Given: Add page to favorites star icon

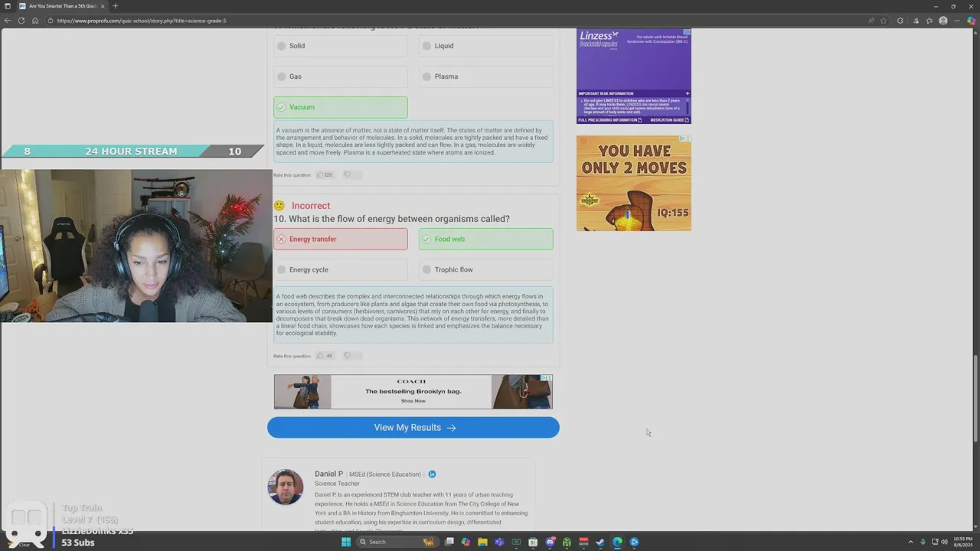Looking at the screenshot, I should pos(884,21).
